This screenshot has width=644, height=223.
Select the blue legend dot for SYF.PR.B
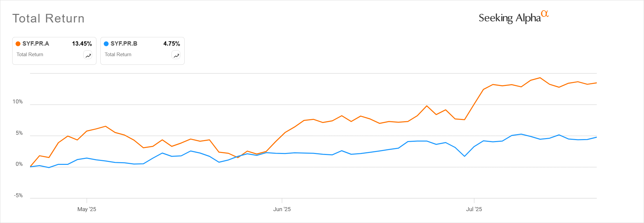tap(106, 43)
